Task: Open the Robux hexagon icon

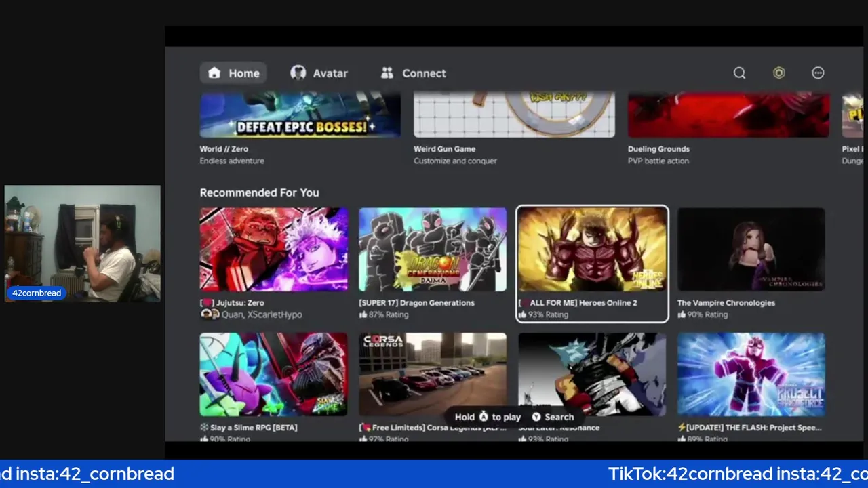Action: [x=778, y=73]
